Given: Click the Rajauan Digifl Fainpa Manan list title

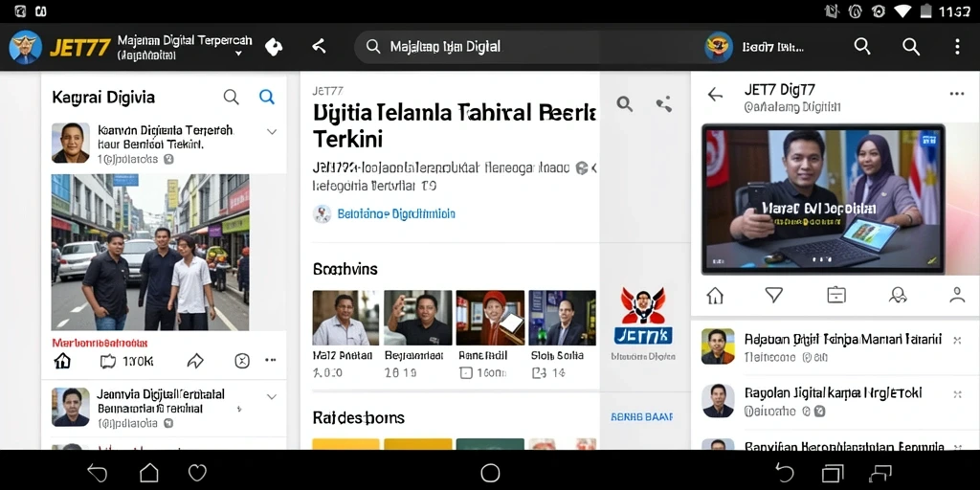Looking at the screenshot, I should [842, 340].
